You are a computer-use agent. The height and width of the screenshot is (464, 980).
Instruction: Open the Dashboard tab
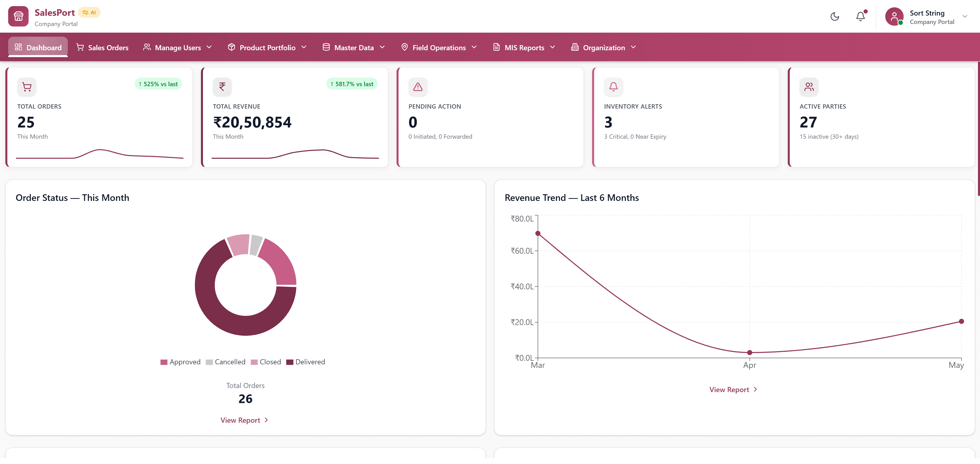click(38, 47)
